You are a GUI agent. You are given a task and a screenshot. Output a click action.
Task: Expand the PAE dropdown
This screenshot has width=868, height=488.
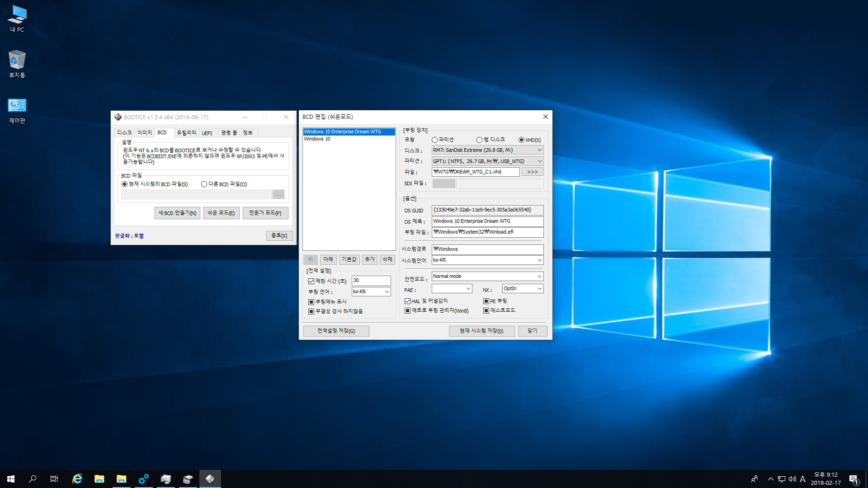tap(452, 288)
